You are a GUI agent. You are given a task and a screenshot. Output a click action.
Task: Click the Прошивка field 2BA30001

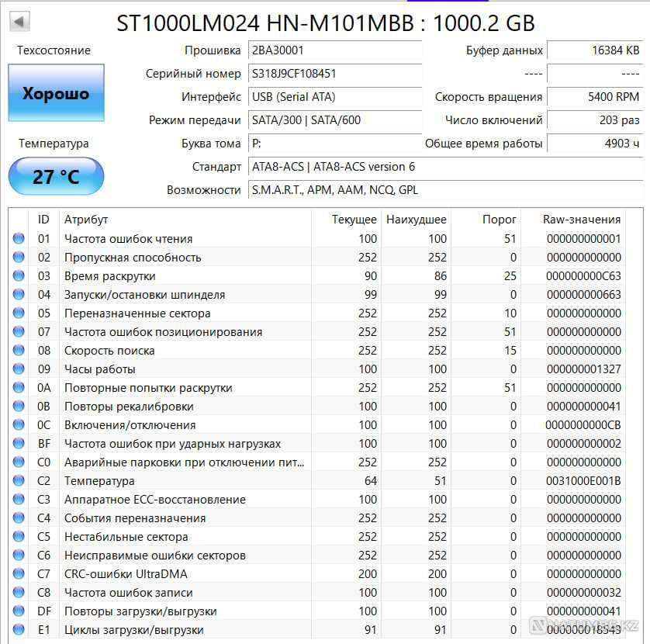tap(335, 50)
